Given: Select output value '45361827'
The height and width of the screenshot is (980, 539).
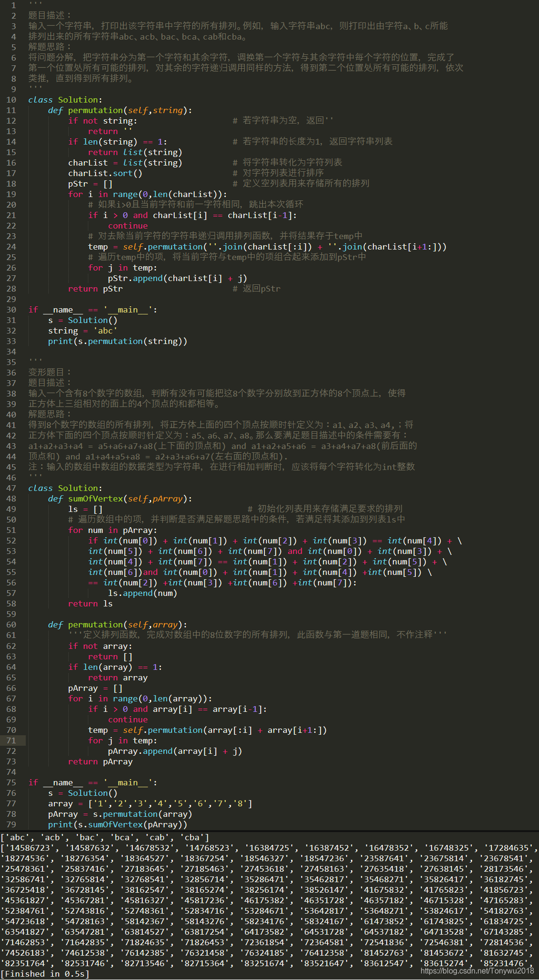Looking at the screenshot, I should click(28, 900).
